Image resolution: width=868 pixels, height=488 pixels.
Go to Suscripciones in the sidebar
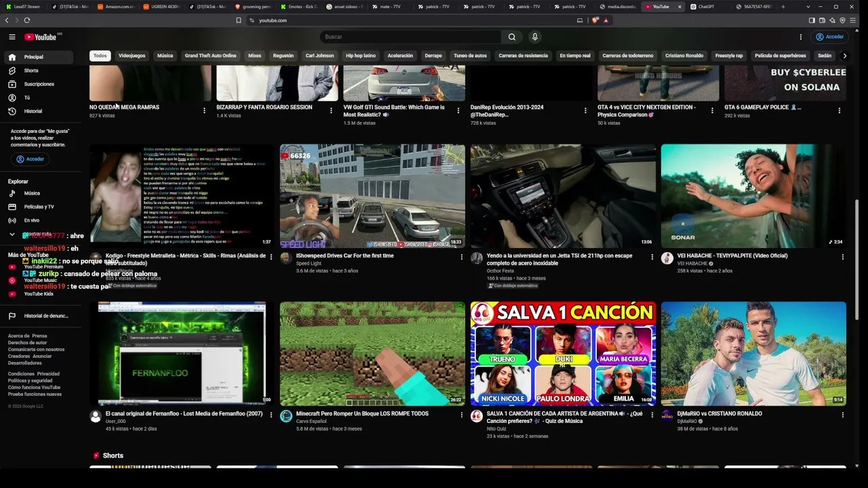click(x=38, y=84)
